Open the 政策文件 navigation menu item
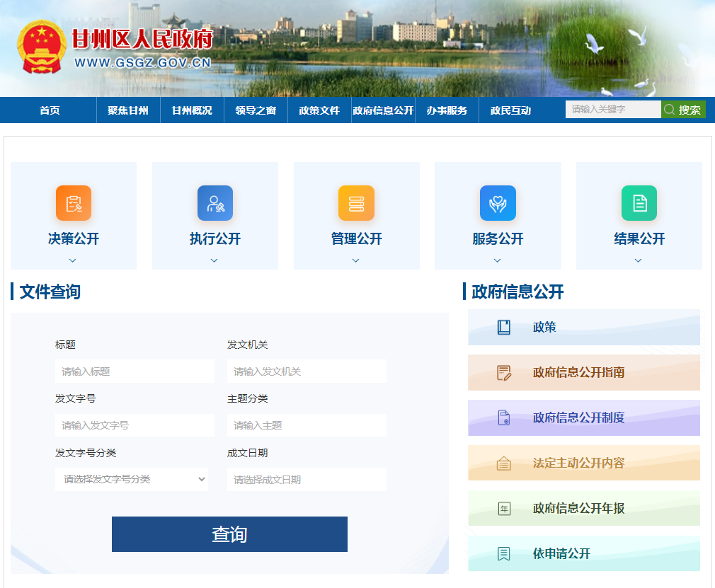Viewport: 715px width, 588px height. pos(319,110)
